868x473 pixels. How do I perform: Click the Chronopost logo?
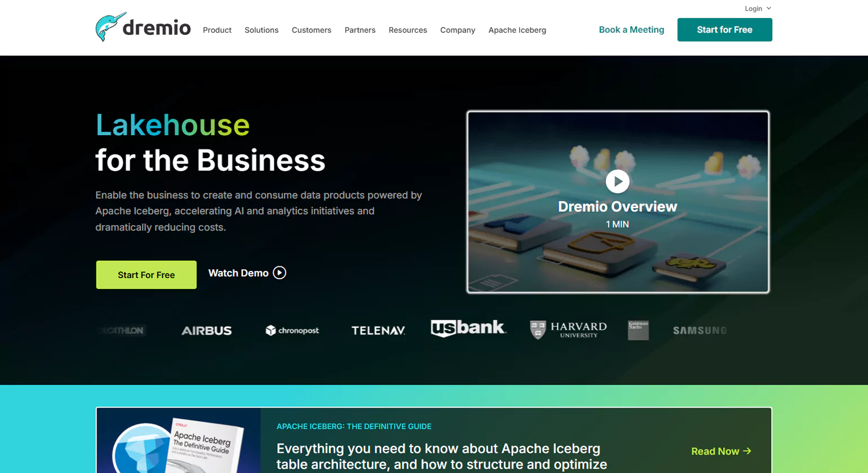[292, 331]
